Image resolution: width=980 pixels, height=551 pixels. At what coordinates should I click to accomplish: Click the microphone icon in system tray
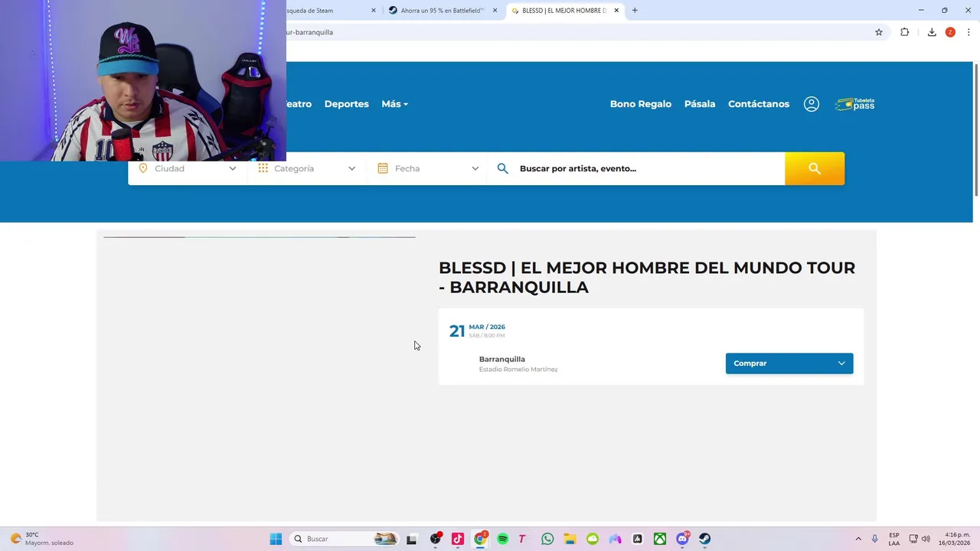pyautogui.click(x=874, y=539)
